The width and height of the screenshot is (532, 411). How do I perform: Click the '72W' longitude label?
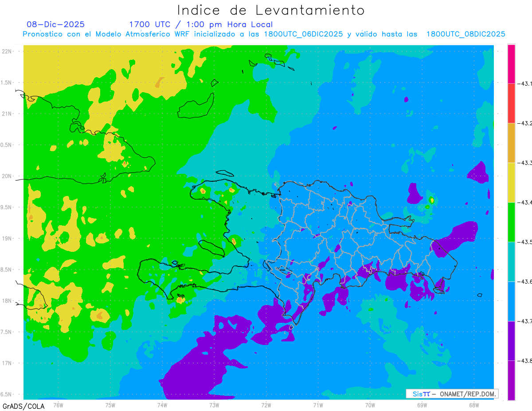tap(266, 405)
